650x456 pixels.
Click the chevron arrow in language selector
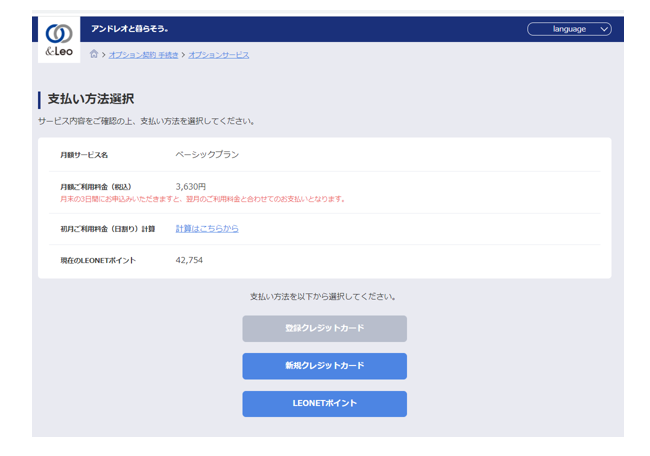(603, 29)
